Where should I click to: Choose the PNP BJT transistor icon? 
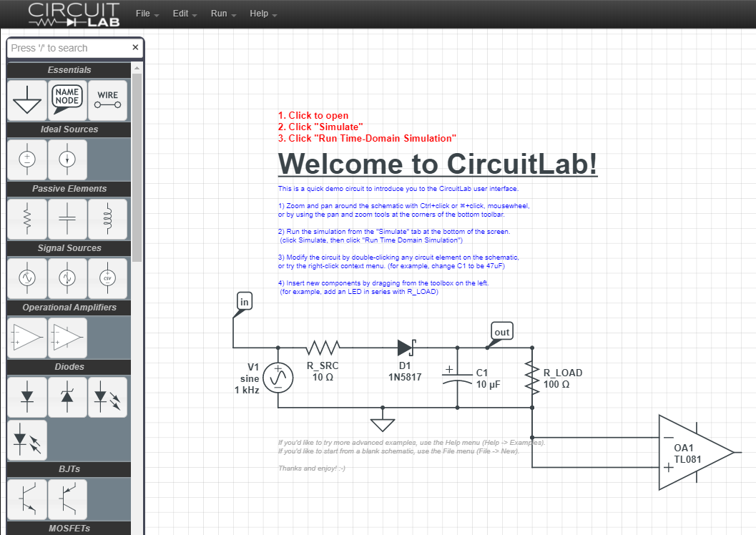tap(67, 499)
